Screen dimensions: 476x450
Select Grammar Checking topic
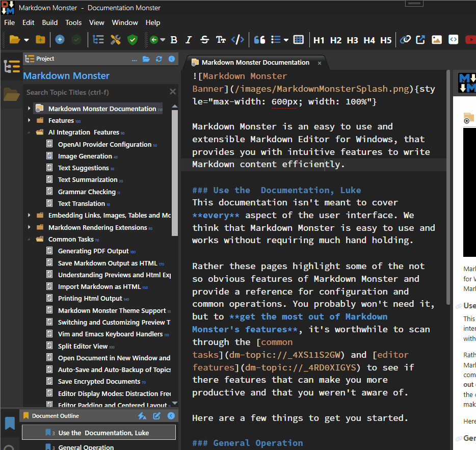tap(87, 192)
